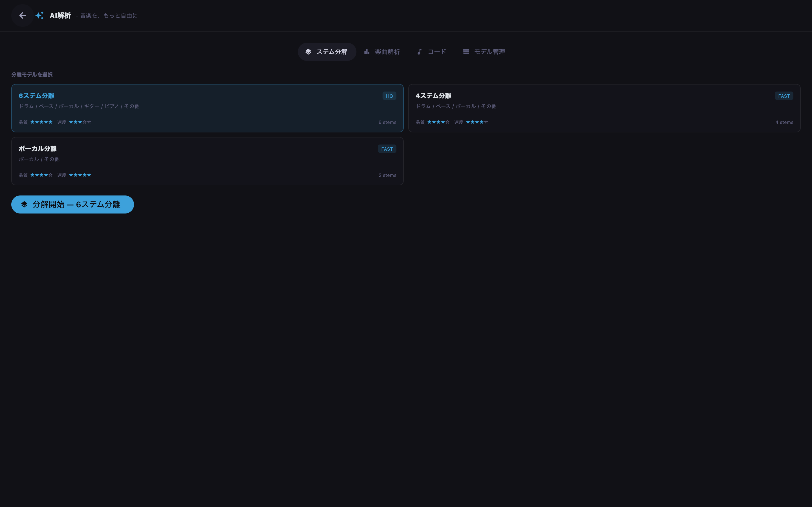Click the FAST badge on ボーカル分離

point(387,149)
